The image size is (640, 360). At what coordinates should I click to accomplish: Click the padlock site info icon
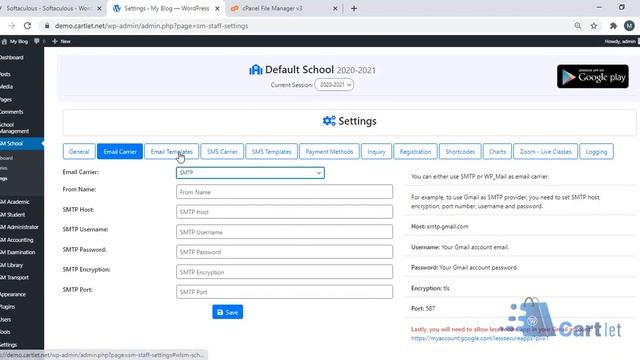coord(47,26)
